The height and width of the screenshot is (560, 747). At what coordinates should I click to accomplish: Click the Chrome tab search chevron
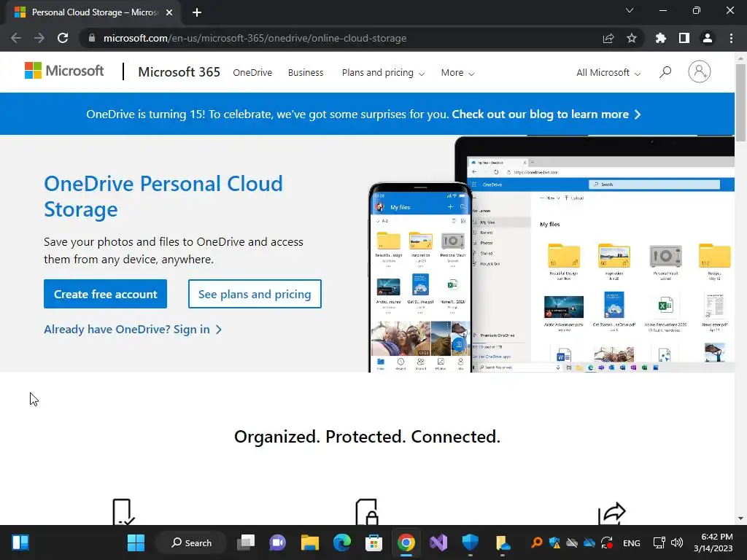(x=630, y=10)
